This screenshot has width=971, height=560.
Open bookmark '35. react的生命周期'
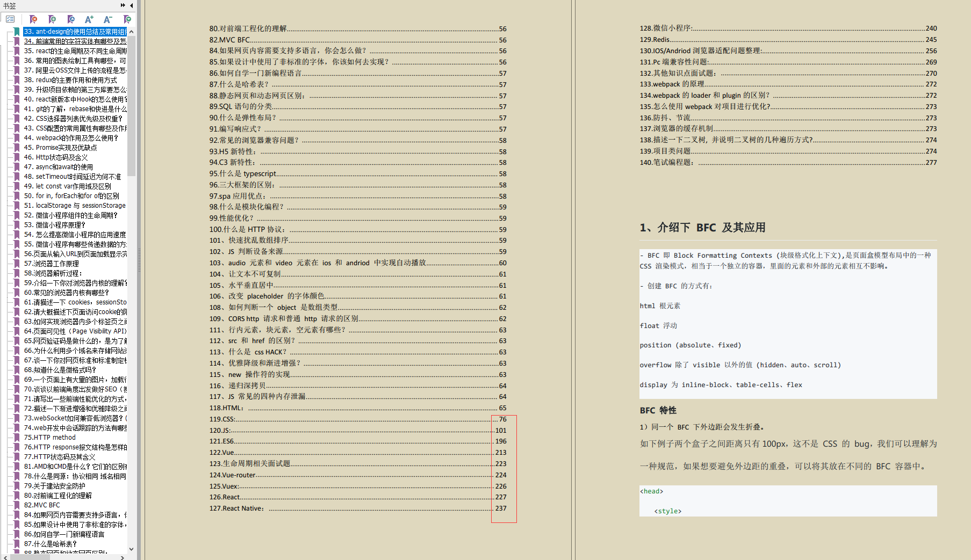(75, 51)
